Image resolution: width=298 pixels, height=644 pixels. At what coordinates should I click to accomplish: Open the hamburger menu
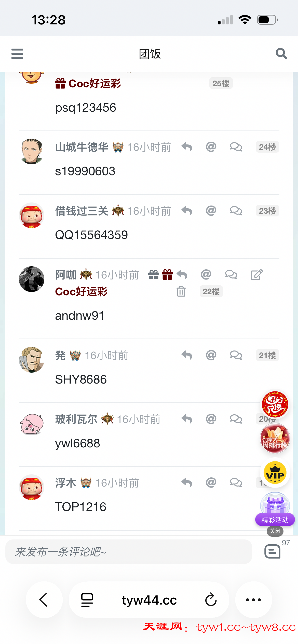pos(17,54)
